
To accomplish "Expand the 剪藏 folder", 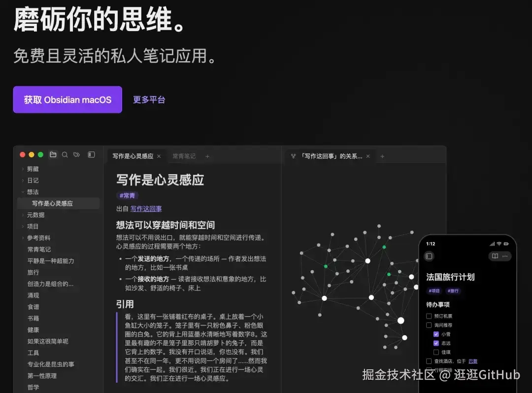I will pos(23,169).
